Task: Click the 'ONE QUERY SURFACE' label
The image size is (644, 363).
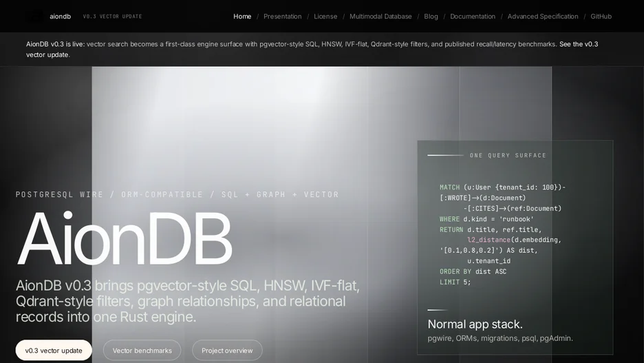Action: 508,156
